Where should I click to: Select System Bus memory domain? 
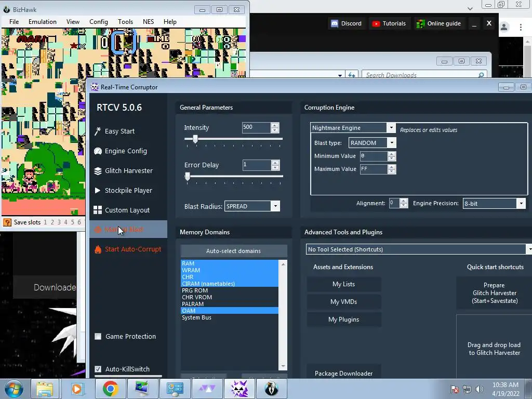pos(229,317)
